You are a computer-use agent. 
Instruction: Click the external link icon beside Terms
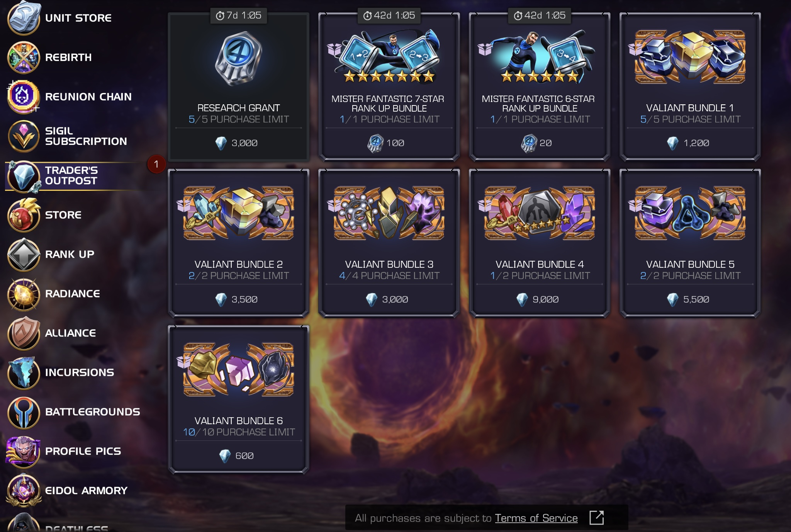[x=596, y=518]
